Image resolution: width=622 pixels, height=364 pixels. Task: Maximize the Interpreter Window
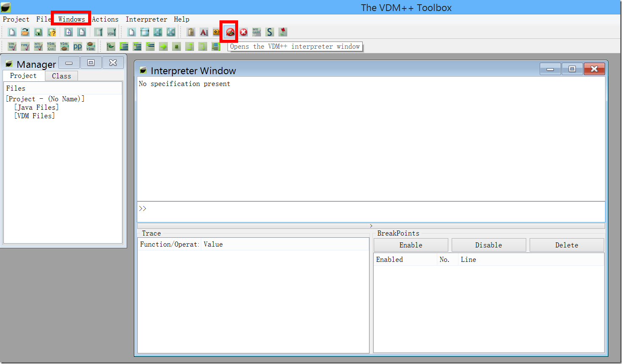coord(572,69)
